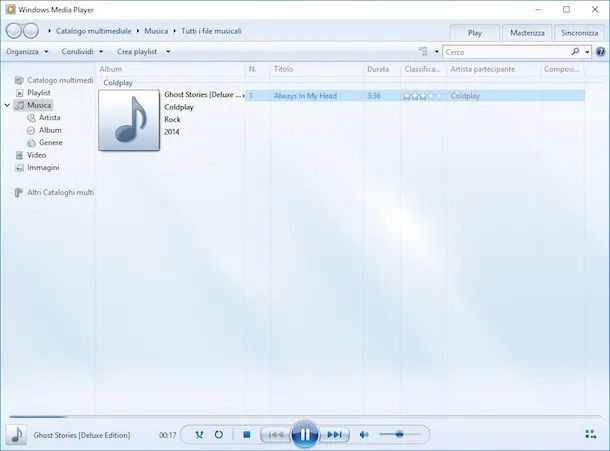
Task: Click the 3:36 duration cell
Action: 374,96
